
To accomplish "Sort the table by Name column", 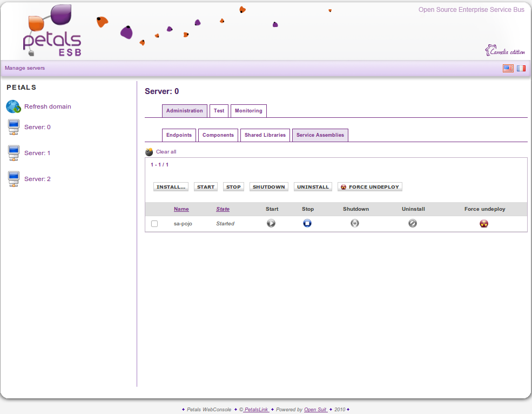I will point(181,209).
